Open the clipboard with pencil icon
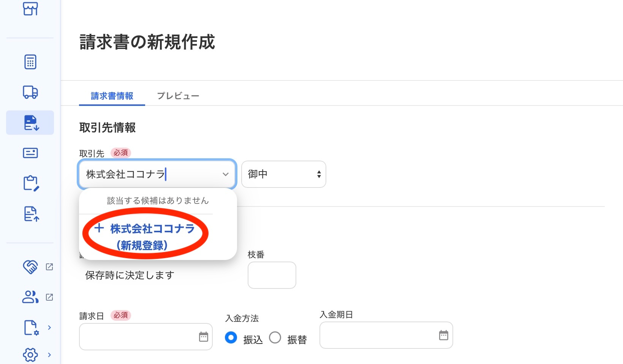 31,183
